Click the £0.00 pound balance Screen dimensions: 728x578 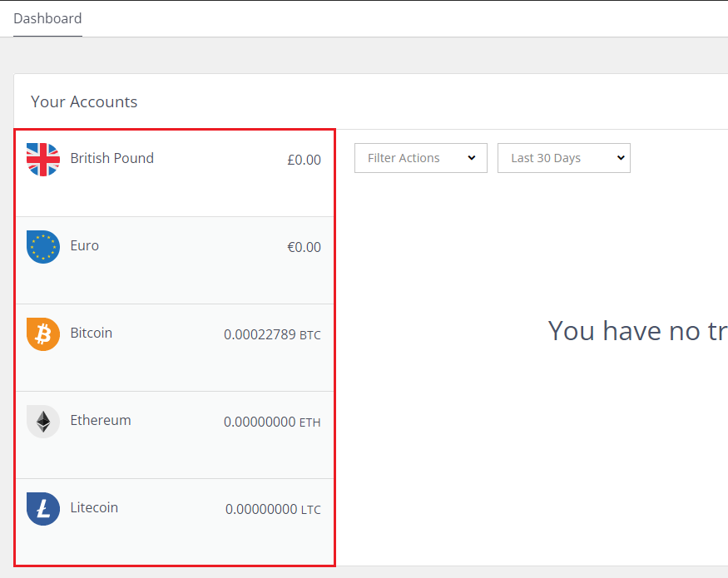(x=305, y=160)
